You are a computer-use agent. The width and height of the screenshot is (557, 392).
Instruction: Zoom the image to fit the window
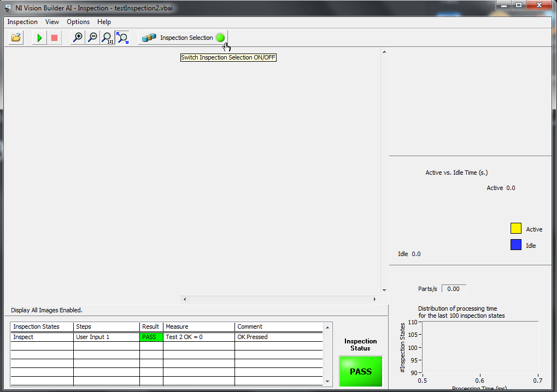coord(122,37)
